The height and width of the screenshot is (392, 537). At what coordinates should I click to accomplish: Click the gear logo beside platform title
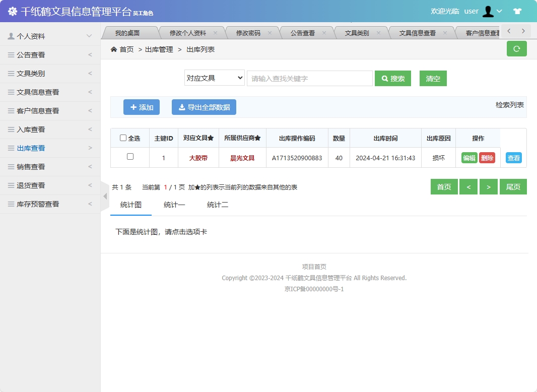point(12,11)
